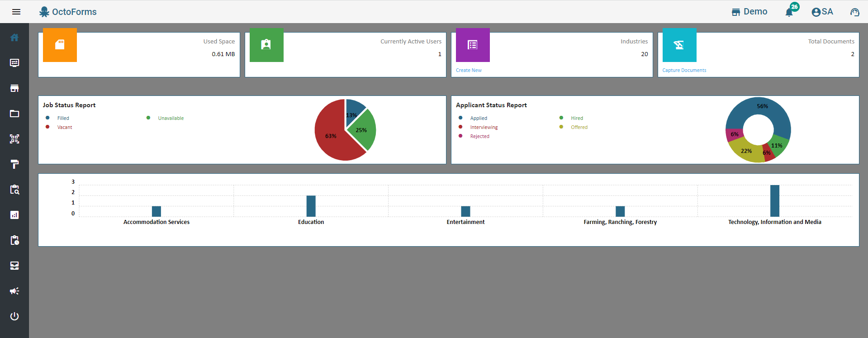Image resolution: width=868 pixels, height=338 pixels.
Task: Click the Applicant Status Report title
Action: click(491, 105)
